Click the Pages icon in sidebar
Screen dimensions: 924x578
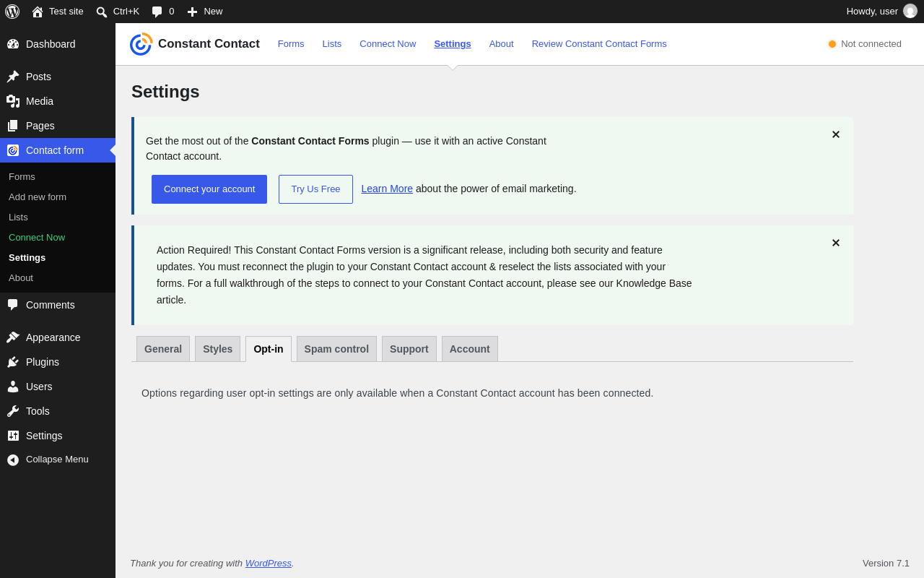[13, 126]
